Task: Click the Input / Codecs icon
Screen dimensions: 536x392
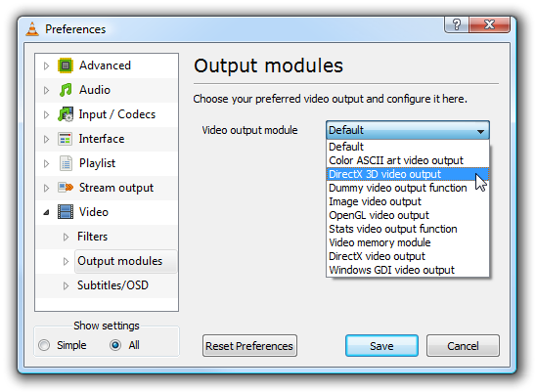Action: (x=66, y=114)
